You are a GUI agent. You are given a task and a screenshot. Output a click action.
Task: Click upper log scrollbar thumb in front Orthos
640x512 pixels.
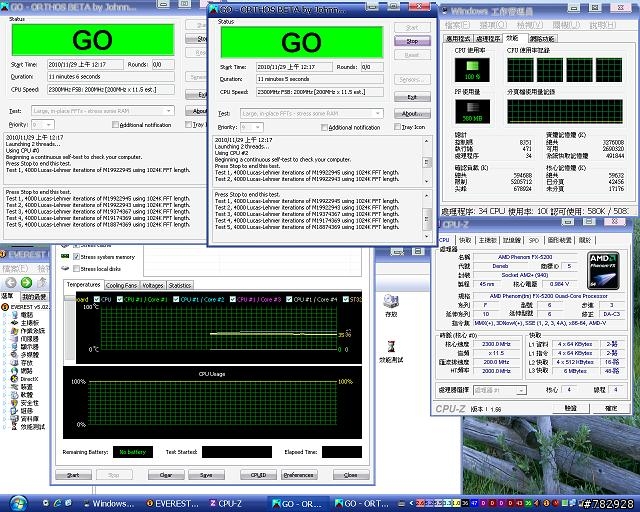(x=426, y=162)
